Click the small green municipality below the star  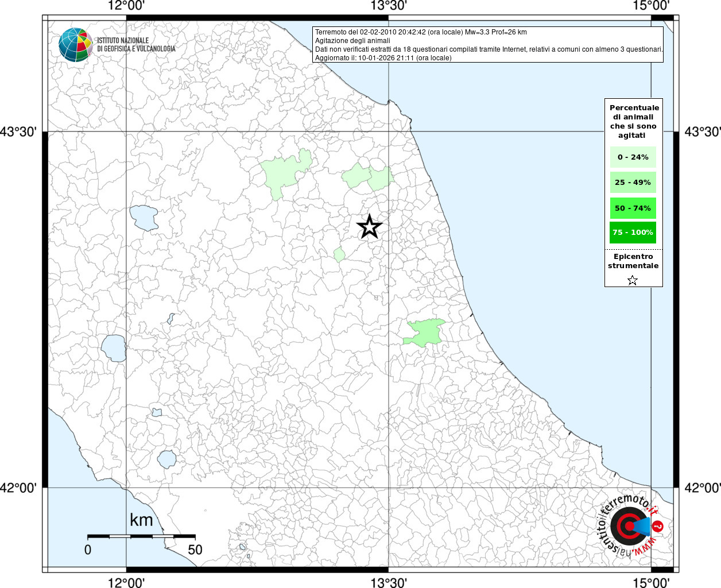click(x=339, y=254)
